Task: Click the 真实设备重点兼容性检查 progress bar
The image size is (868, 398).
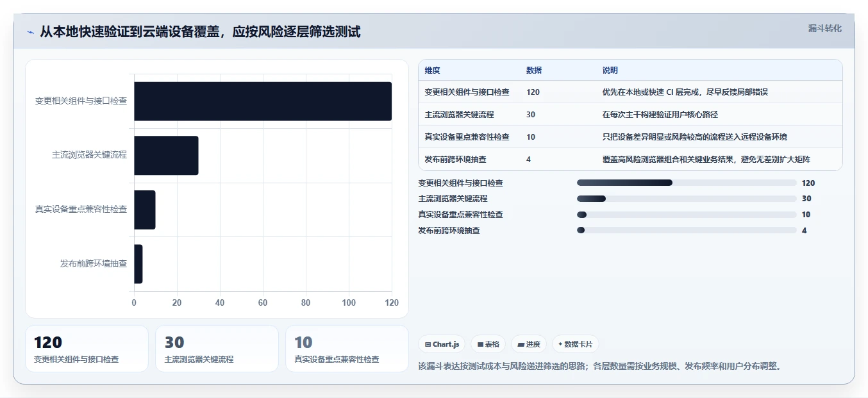Action: (687, 215)
